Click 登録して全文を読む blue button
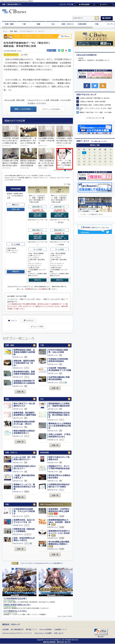The width and height of the screenshot is (115, 644). 23,109
